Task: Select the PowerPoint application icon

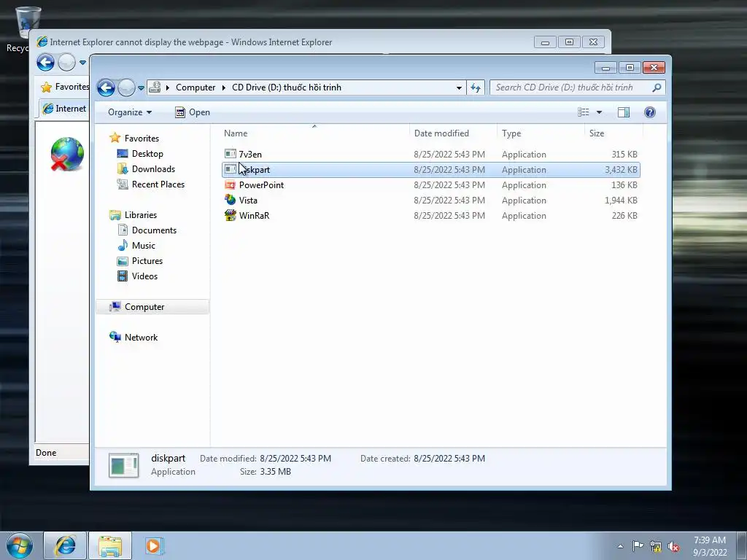Action: (x=230, y=184)
